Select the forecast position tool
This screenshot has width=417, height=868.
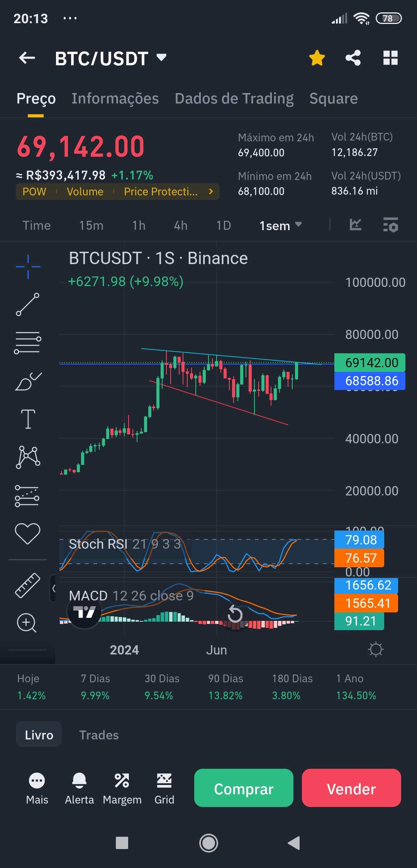coord(27,496)
